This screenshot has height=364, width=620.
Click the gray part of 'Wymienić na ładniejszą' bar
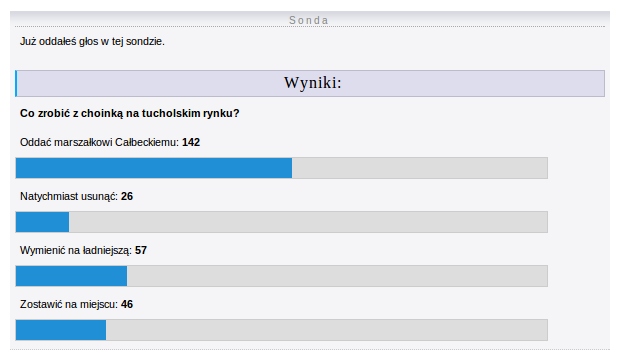point(337,276)
